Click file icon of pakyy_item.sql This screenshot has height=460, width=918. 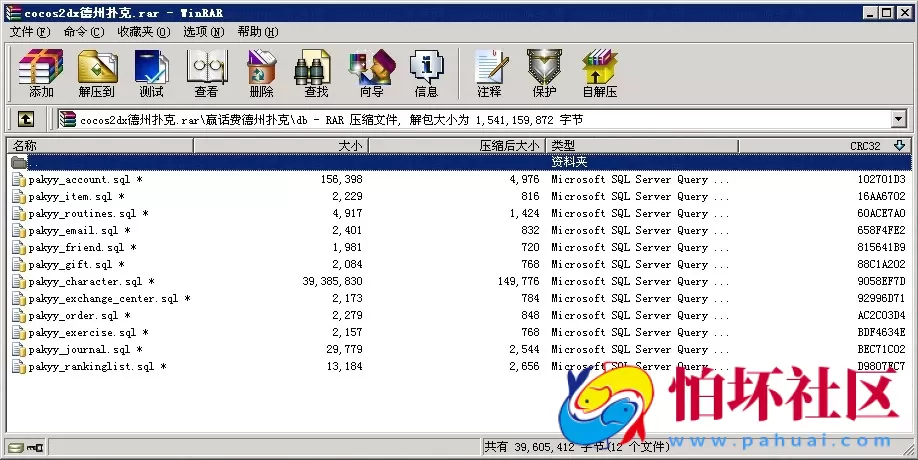[19, 197]
